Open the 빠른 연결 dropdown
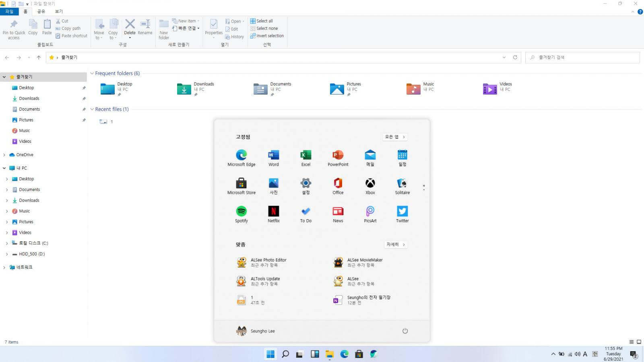644x362 pixels. pyautogui.click(x=186, y=28)
